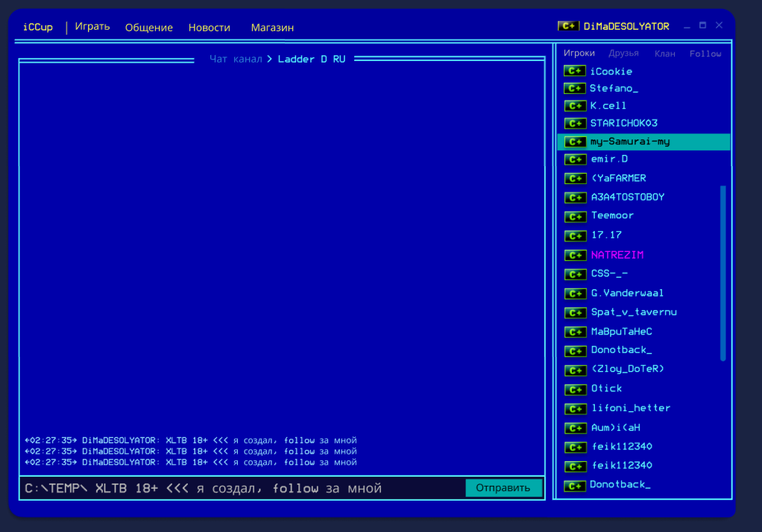Select player name Stefano_

pyautogui.click(x=614, y=89)
